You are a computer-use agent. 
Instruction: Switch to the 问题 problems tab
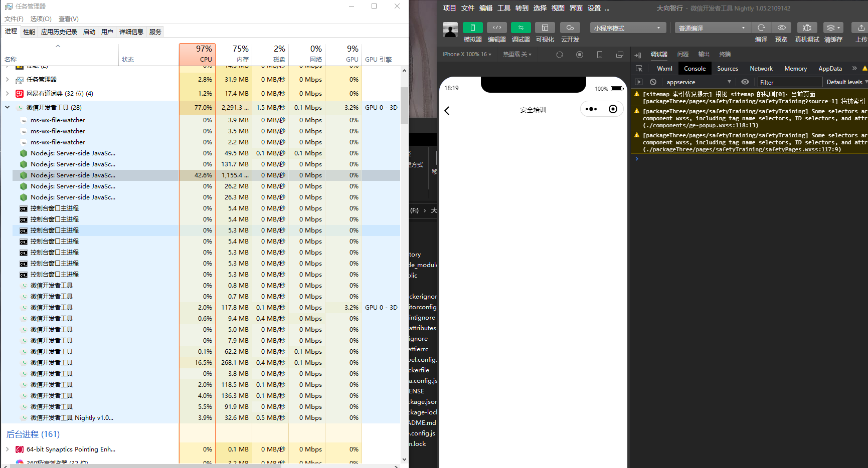683,54
